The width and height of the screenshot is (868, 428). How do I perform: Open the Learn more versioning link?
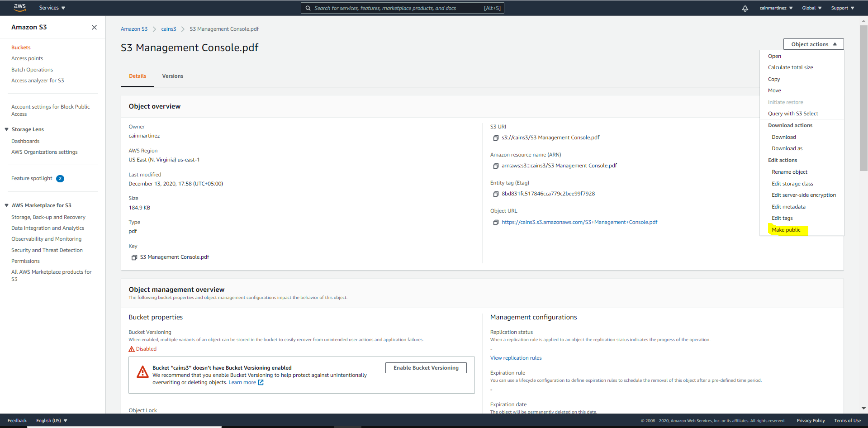point(242,383)
